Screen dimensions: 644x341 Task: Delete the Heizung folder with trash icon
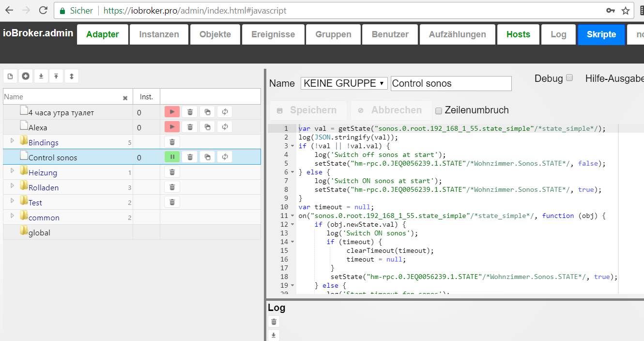172,172
